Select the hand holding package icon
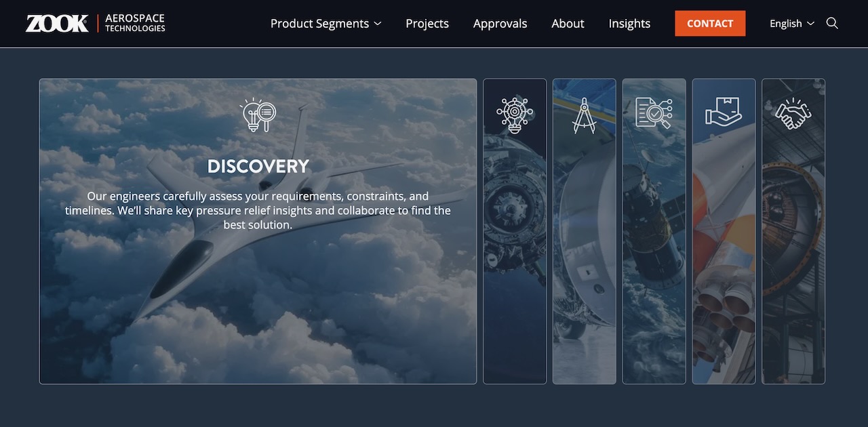The height and width of the screenshot is (427, 868). [x=724, y=113]
